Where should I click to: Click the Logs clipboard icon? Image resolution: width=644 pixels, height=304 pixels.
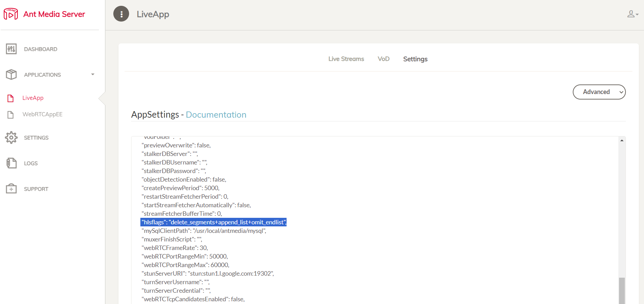click(11, 163)
